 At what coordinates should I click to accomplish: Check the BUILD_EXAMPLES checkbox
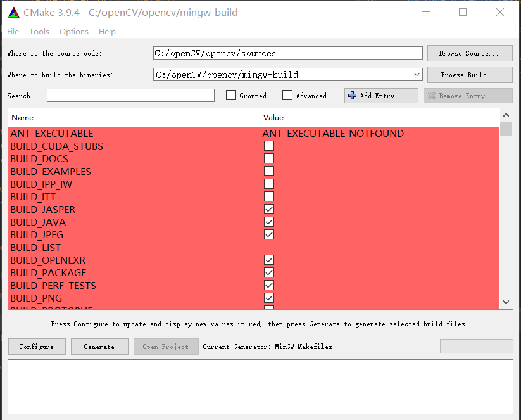click(269, 171)
